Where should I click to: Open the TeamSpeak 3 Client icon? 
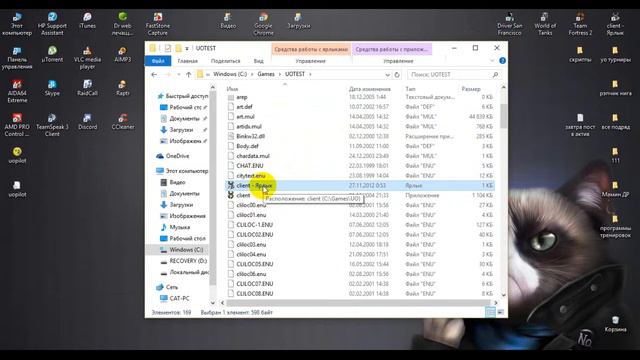(x=52, y=125)
